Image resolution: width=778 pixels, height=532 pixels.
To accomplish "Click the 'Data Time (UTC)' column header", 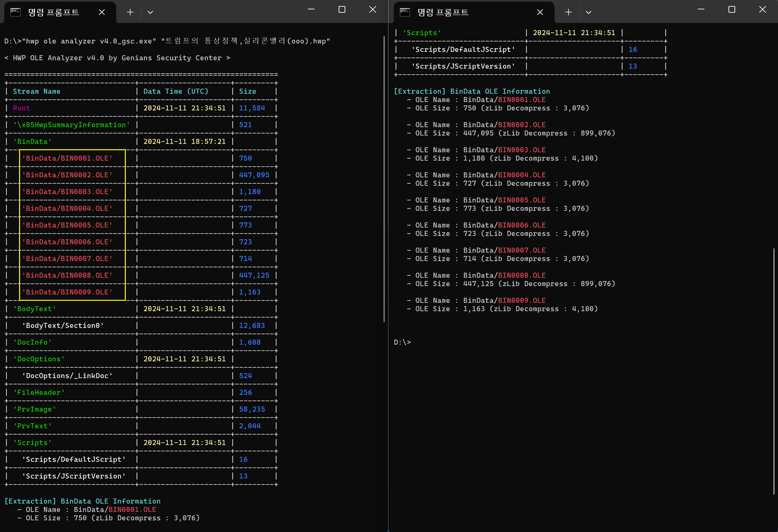I will pos(176,91).
